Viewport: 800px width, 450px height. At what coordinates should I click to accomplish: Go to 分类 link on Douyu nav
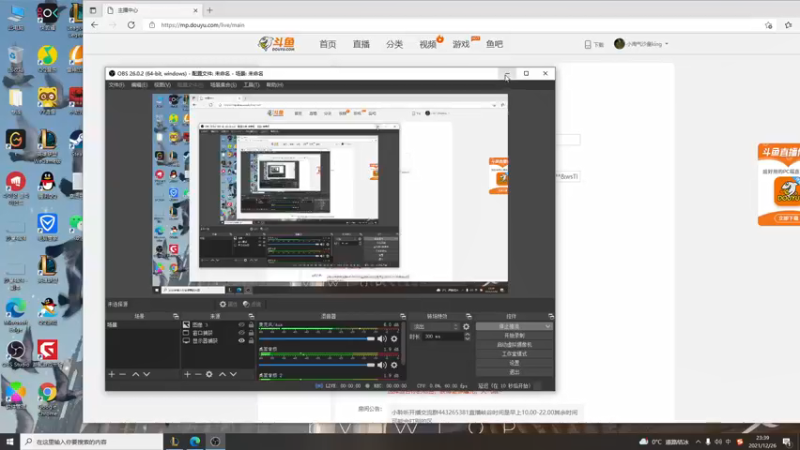pyautogui.click(x=394, y=44)
